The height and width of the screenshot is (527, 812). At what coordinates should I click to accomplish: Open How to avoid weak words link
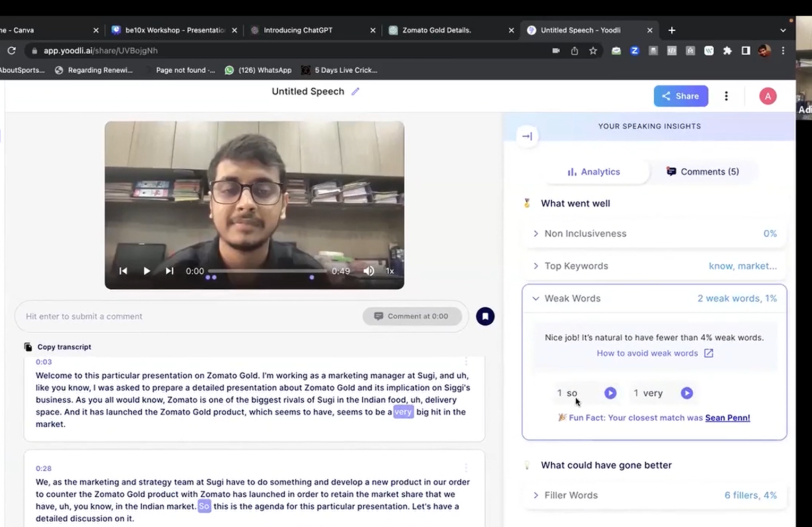point(655,353)
